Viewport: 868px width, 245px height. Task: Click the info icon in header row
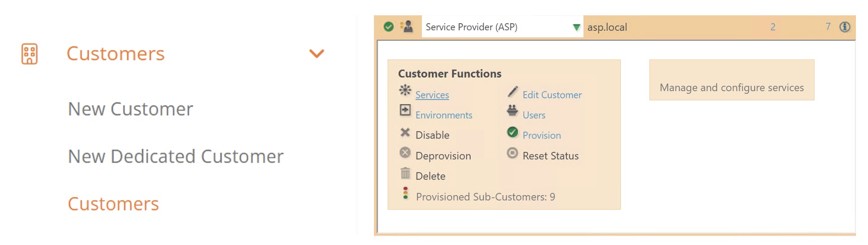[x=845, y=27]
